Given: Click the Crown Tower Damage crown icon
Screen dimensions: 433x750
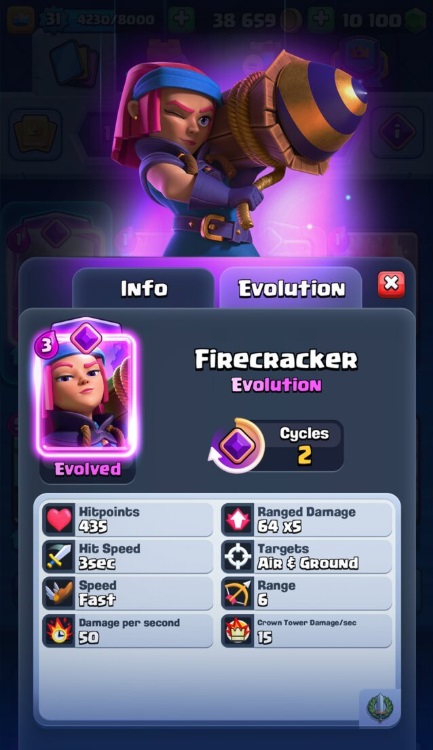Looking at the screenshot, I should [238, 630].
